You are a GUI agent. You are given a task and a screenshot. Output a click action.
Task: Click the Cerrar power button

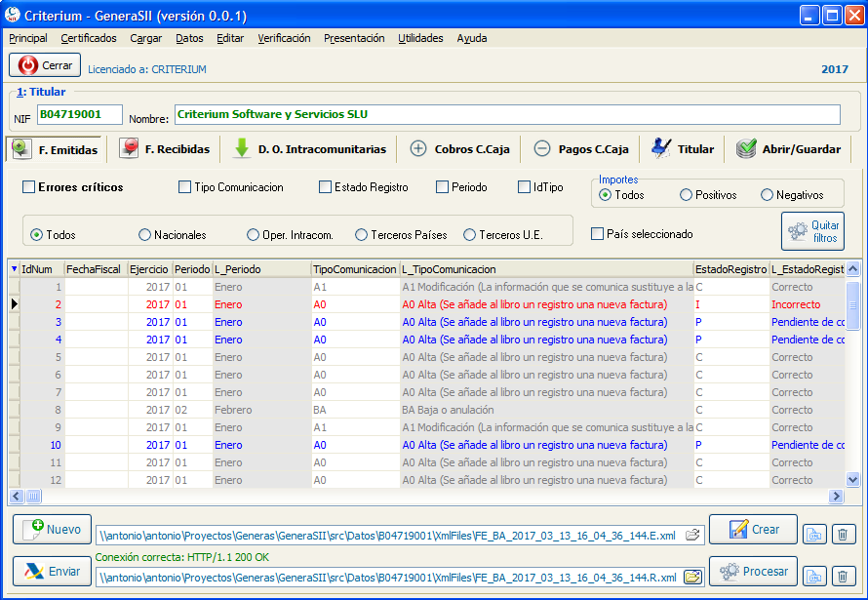tap(45, 65)
